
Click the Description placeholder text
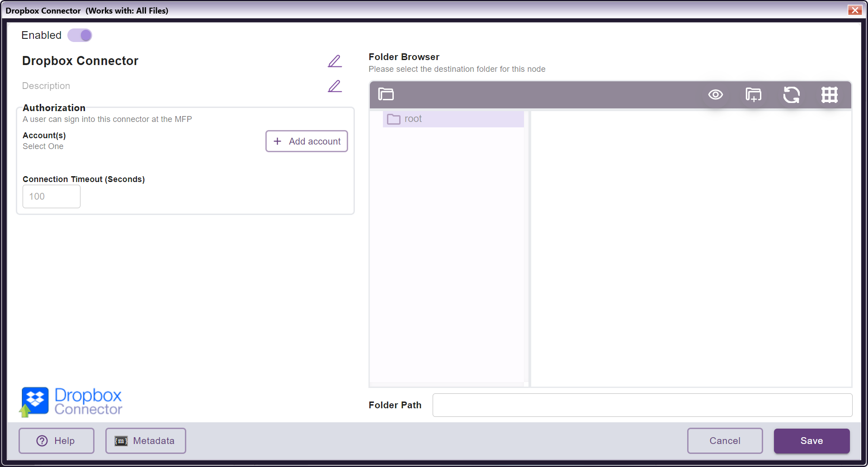tap(46, 86)
